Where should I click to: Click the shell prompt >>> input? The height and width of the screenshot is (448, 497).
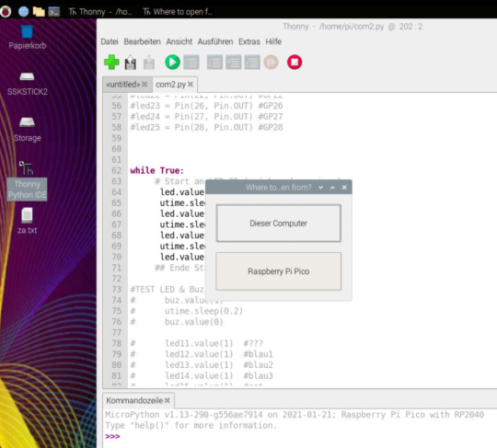(x=113, y=437)
